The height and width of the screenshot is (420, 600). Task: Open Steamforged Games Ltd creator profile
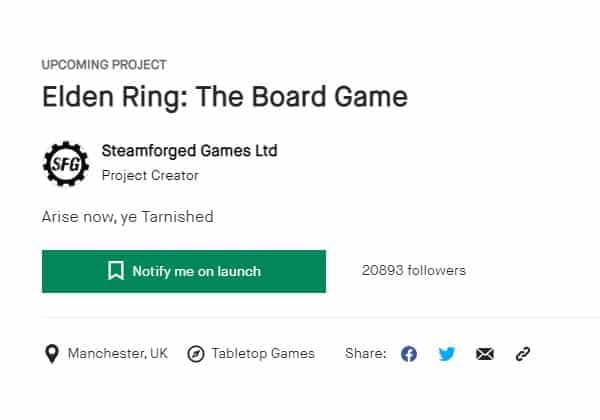(189, 151)
